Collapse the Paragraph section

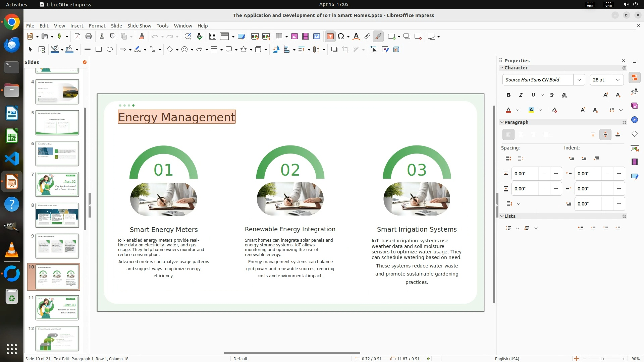(502, 122)
